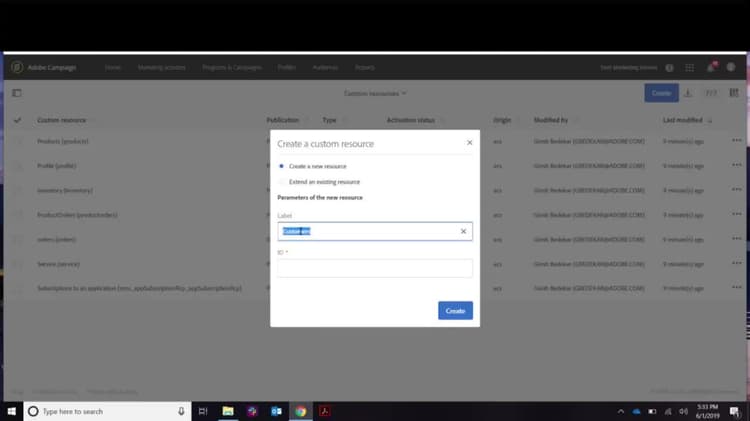Viewport: 750px width, 421px height.
Task: Sort by the Custom resource column header
Action: tap(62, 120)
